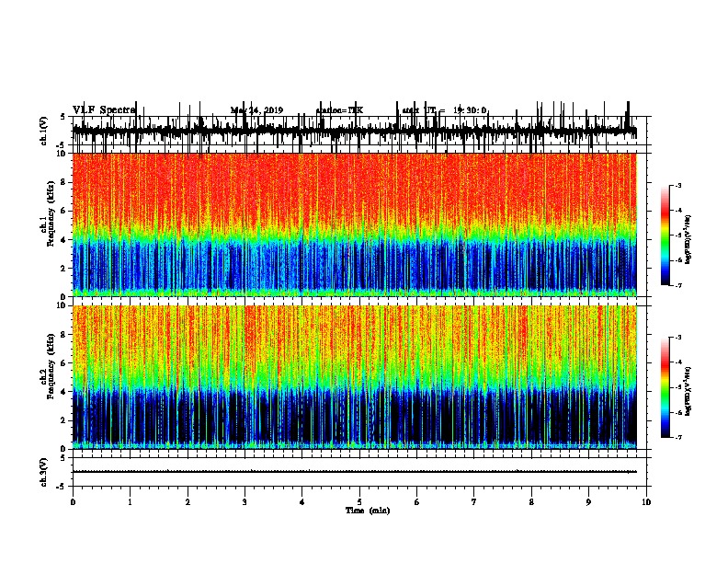728x563 pixels.
Task: Click the ch.1(V) axis label
Action: click(x=45, y=131)
